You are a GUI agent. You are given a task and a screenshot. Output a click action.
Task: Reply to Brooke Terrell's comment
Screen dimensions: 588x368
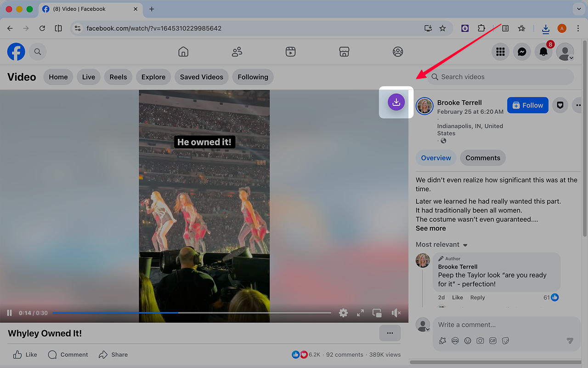tap(478, 298)
